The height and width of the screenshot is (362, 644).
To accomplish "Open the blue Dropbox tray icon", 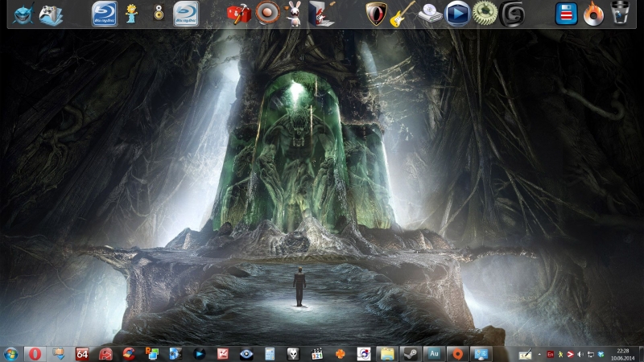I will [x=601, y=354].
